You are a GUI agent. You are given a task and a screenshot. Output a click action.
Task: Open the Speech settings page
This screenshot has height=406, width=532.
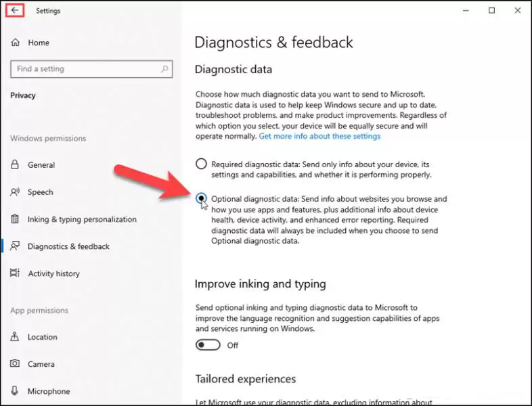(41, 192)
